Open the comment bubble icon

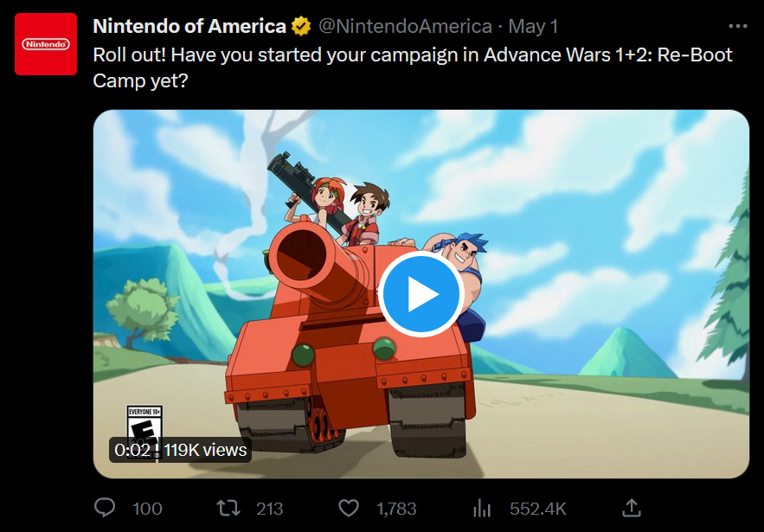(104, 508)
